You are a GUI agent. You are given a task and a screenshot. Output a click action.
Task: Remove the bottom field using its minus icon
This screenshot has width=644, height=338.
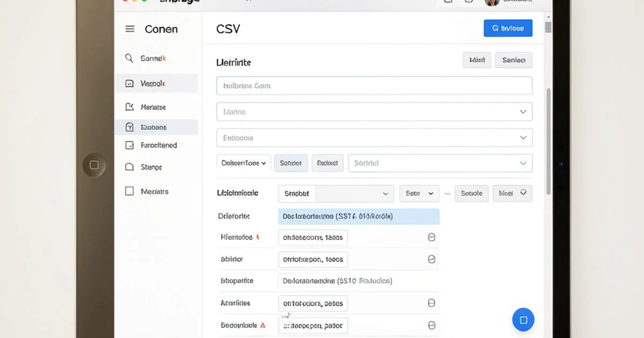431,325
